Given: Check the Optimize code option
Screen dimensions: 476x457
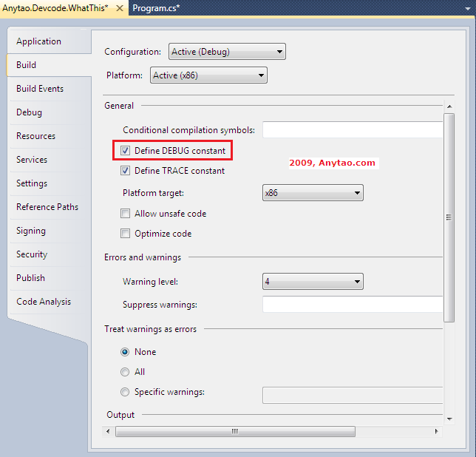Looking at the screenshot, I should click(126, 234).
